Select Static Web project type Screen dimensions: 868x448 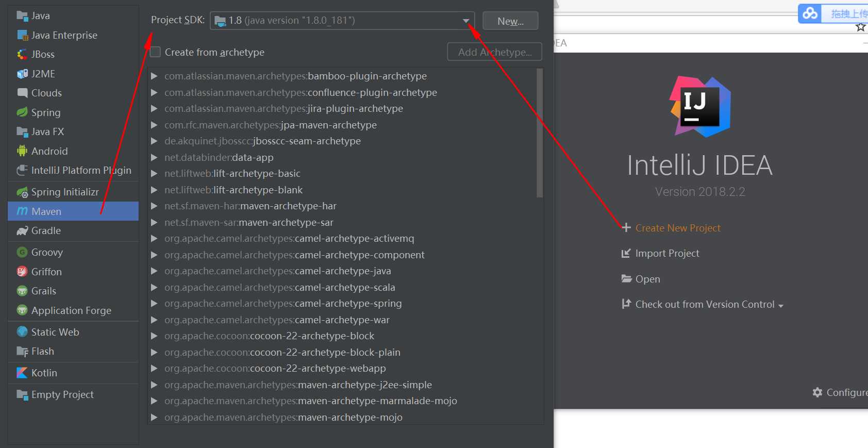point(73,332)
